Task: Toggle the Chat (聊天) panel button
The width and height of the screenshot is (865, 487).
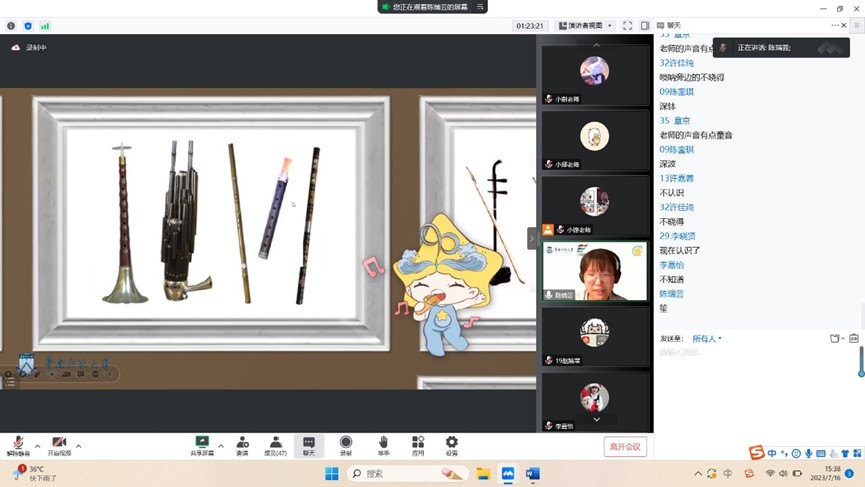Action: pyautogui.click(x=308, y=445)
